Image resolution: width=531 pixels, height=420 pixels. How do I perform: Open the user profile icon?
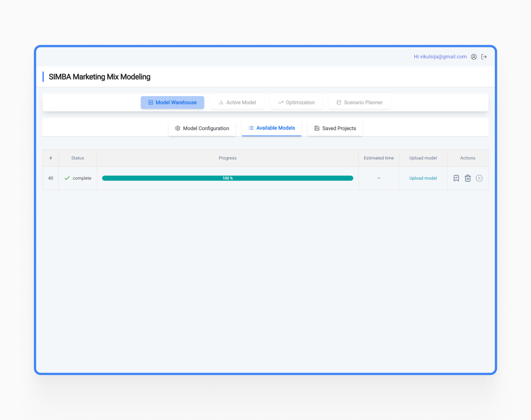[474, 57]
